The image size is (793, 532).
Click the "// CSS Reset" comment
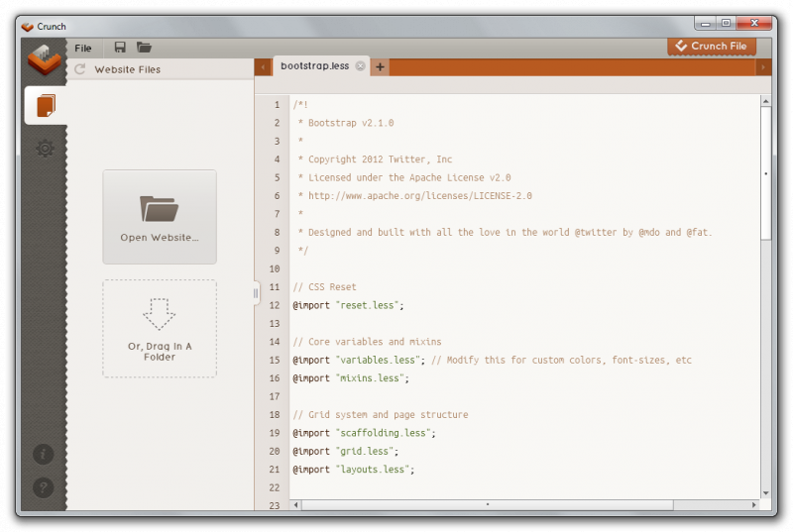pos(325,287)
